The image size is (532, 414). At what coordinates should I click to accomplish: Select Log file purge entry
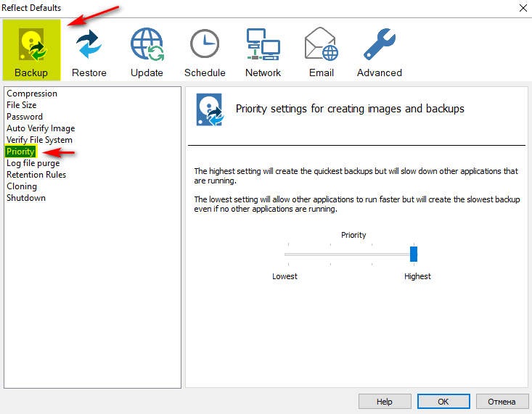pos(33,163)
